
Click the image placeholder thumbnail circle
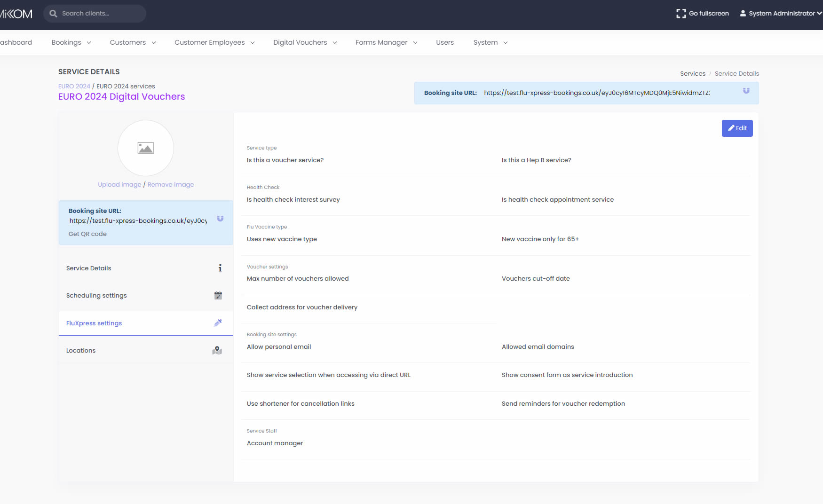(x=146, y=148)
